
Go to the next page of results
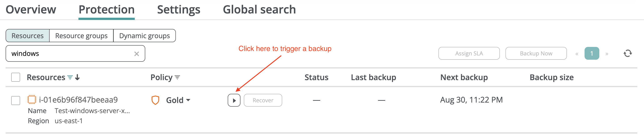(x=606, y=54)
